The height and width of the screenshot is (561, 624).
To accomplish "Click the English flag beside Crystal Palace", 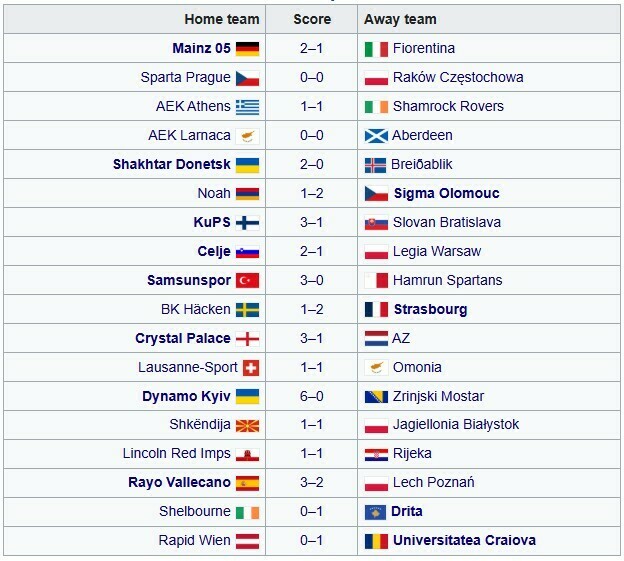I will 247,338.
